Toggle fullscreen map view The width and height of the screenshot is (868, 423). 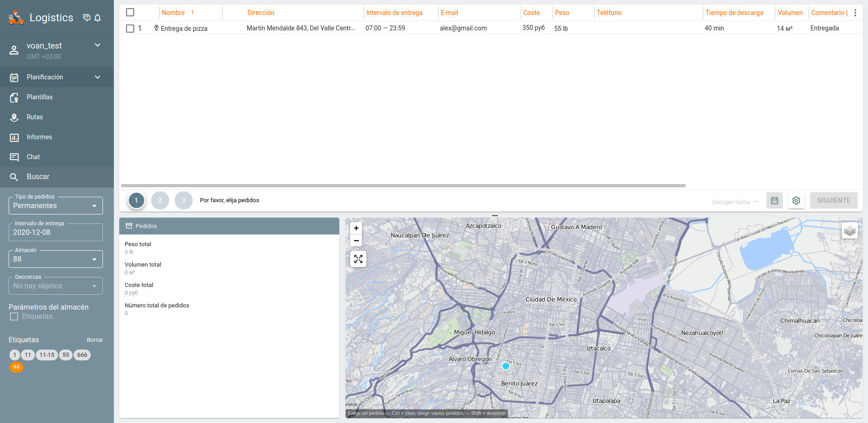[358, 259]
